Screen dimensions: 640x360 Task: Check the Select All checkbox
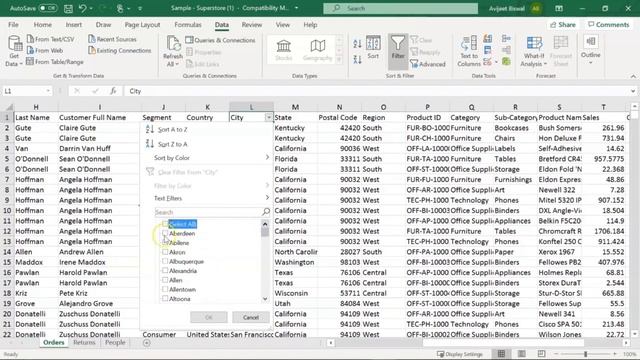click(x=165, y=224)
